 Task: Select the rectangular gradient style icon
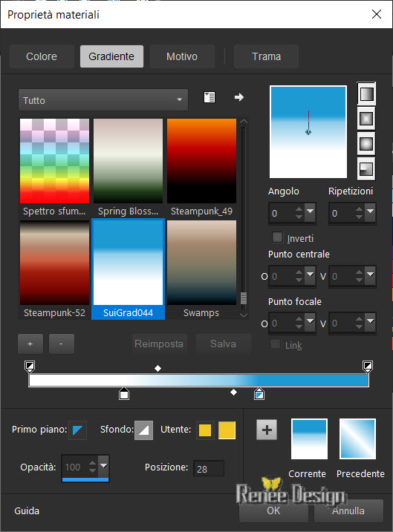366,119
